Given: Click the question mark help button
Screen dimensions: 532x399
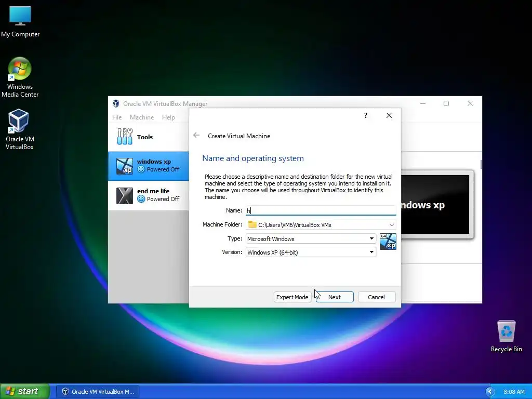Looking at the screenshot, I should point(365,115).
